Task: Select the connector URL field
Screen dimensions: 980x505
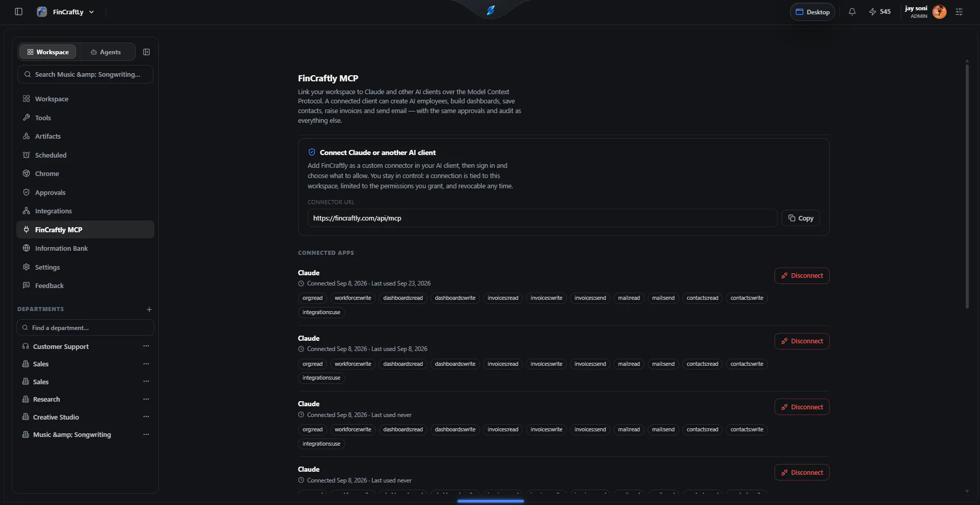Action: point(542,218)
